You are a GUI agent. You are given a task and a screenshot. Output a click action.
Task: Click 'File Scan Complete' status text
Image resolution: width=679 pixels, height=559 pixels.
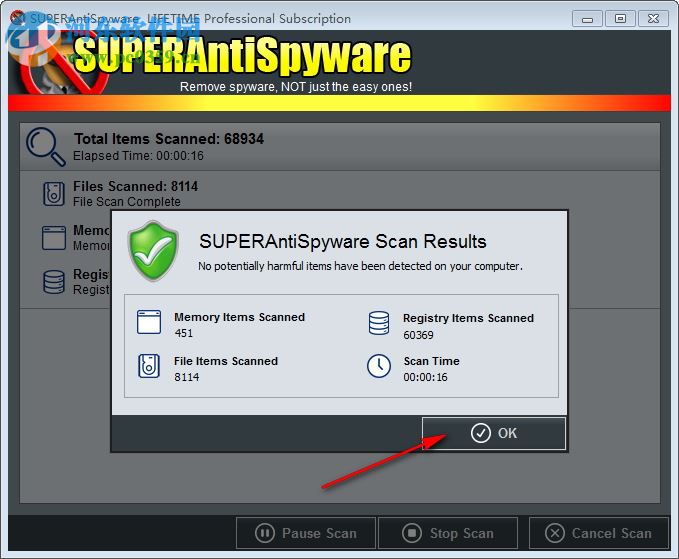(127, 202)
